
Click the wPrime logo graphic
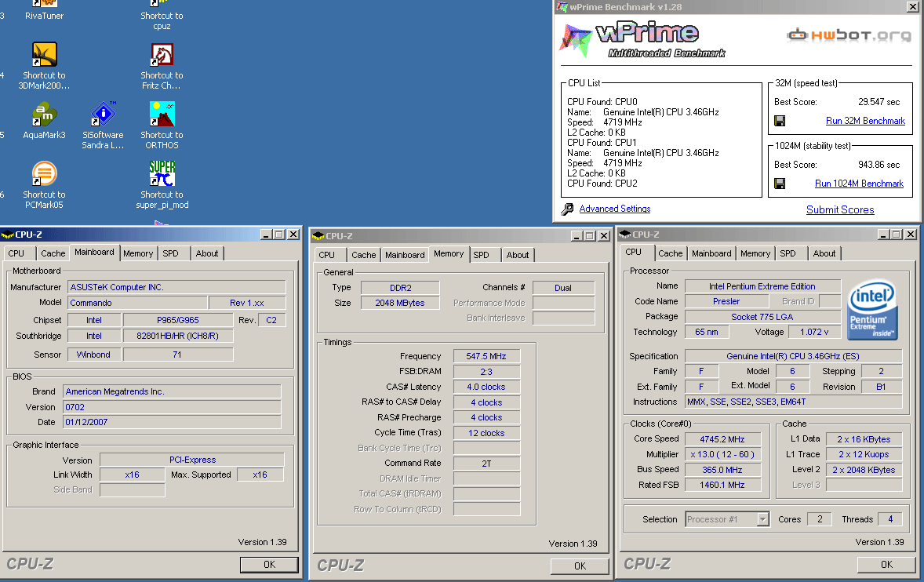[643, 40]
